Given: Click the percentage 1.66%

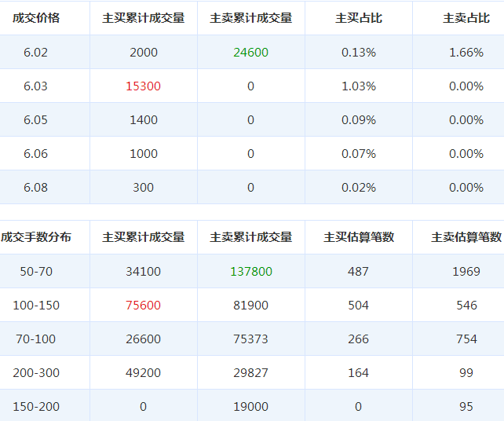Looking at the screenshot, I should tap(466, 53).
